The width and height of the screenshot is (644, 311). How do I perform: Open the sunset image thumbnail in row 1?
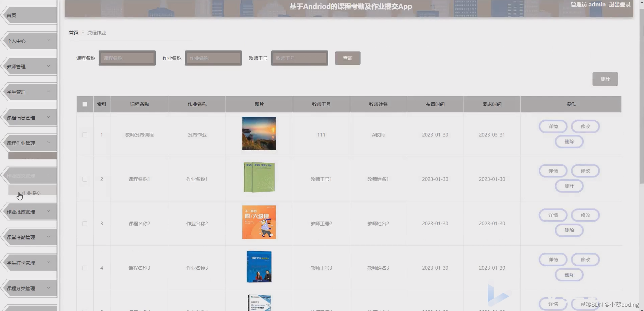tap(259, 133)
